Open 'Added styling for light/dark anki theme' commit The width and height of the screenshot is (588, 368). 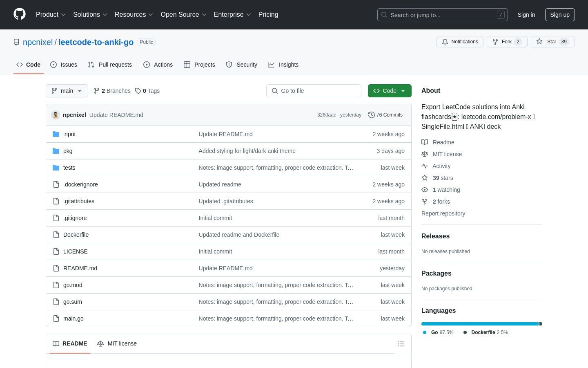click(x=247, y=151)
